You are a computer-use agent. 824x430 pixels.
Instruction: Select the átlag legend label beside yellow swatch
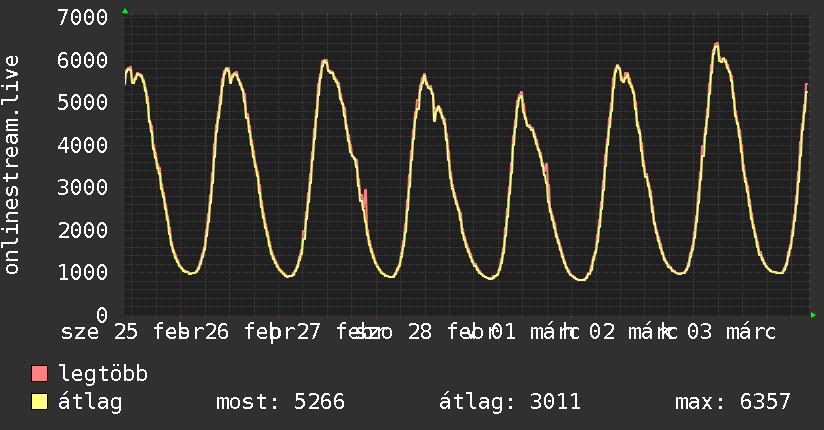(90, 402)
